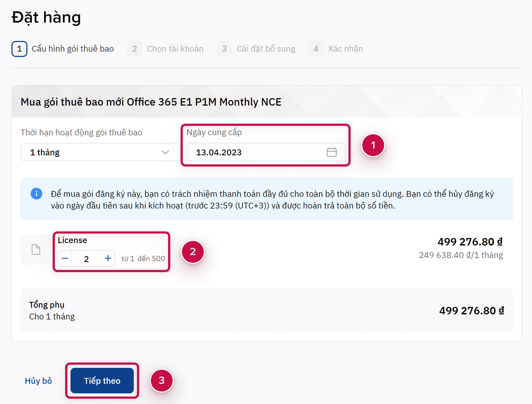Viewport: 532px width, 404px height.
Task: Click red annotation badge number 3
Action: [162, 381]
